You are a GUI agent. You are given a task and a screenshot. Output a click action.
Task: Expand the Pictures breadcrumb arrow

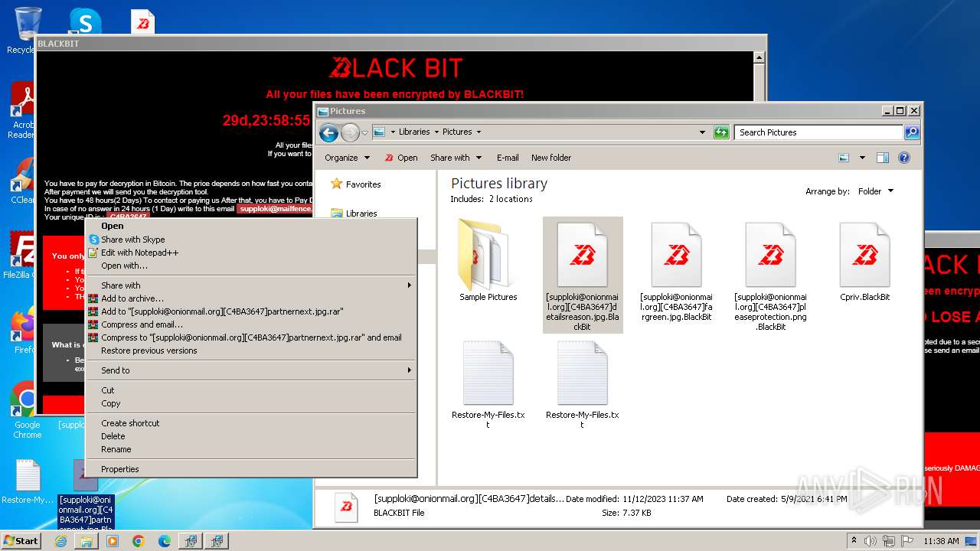(479, 132)
